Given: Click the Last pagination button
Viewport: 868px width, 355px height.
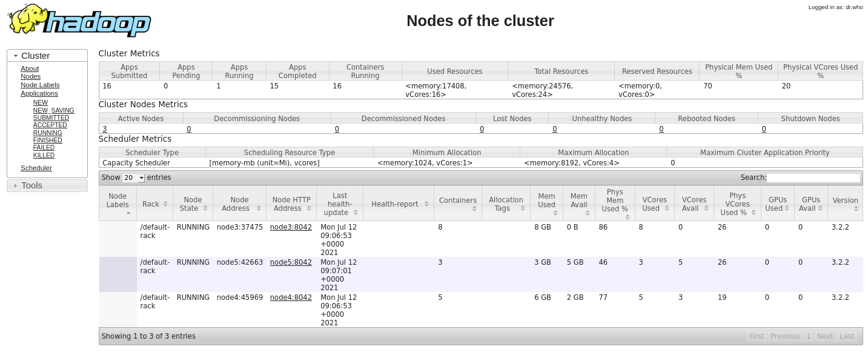Looking at the screenshot, I should (x=847, y=336).
